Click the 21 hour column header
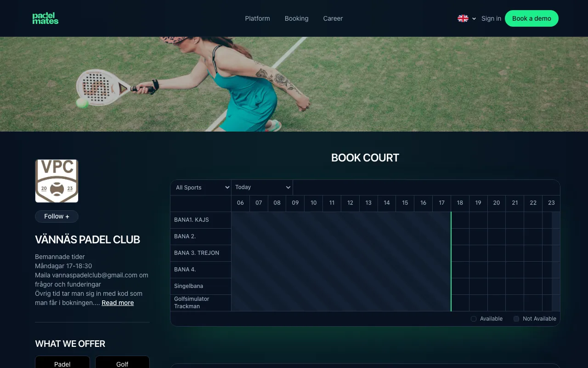Image resolution: width=588 pixels, height=368 pixels. click(515, 203)
